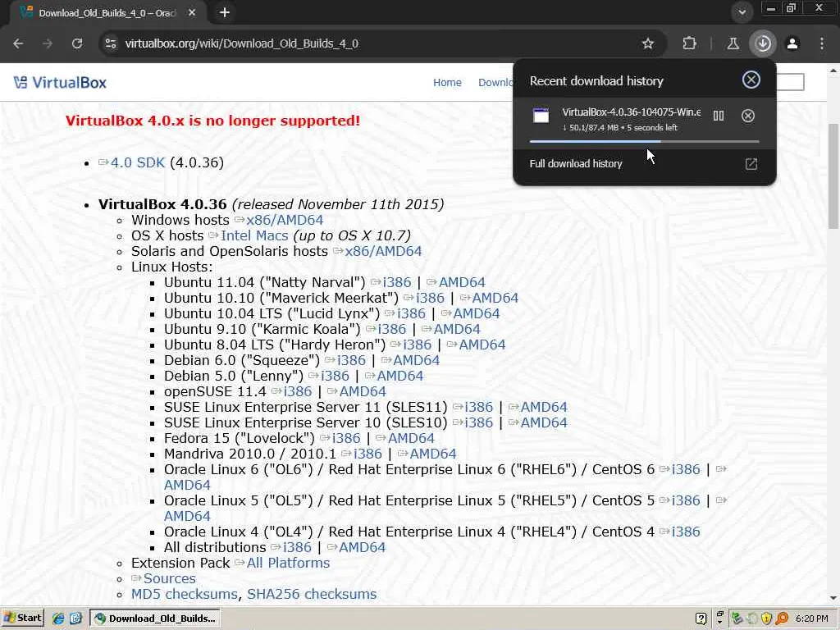Viewport: 840px width, 630px height.
Task: Open Extension Pack All Platforms link
Action: 288,563
